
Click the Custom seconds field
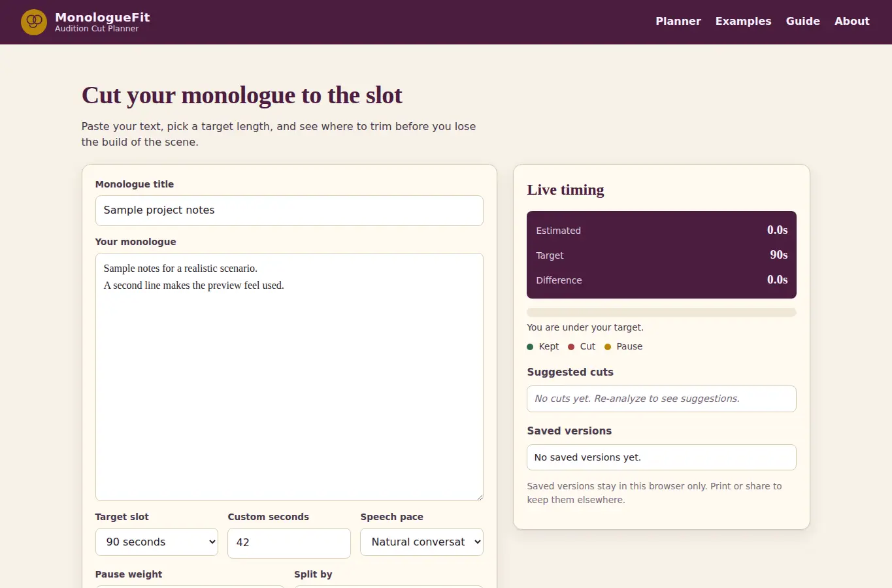(x=289, y=543)
